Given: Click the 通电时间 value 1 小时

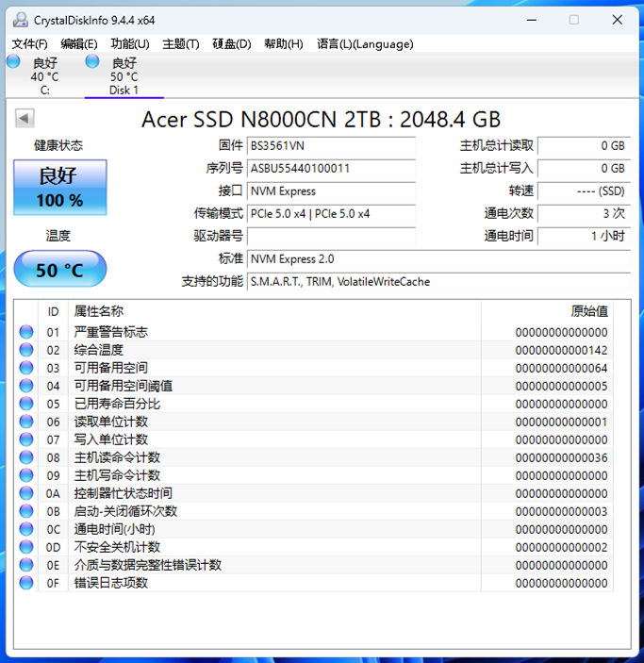Looking at the screenshot, I should click(x=584, y=237).
